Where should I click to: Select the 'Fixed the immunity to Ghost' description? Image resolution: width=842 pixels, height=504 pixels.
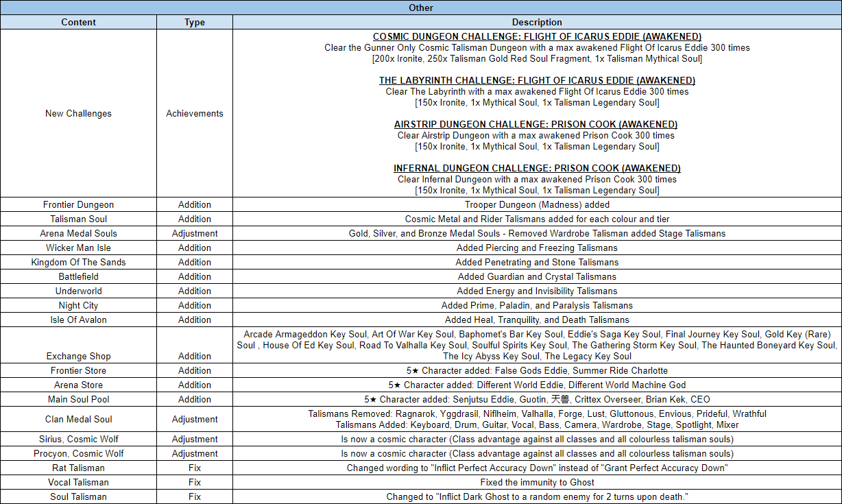(537, 482)
